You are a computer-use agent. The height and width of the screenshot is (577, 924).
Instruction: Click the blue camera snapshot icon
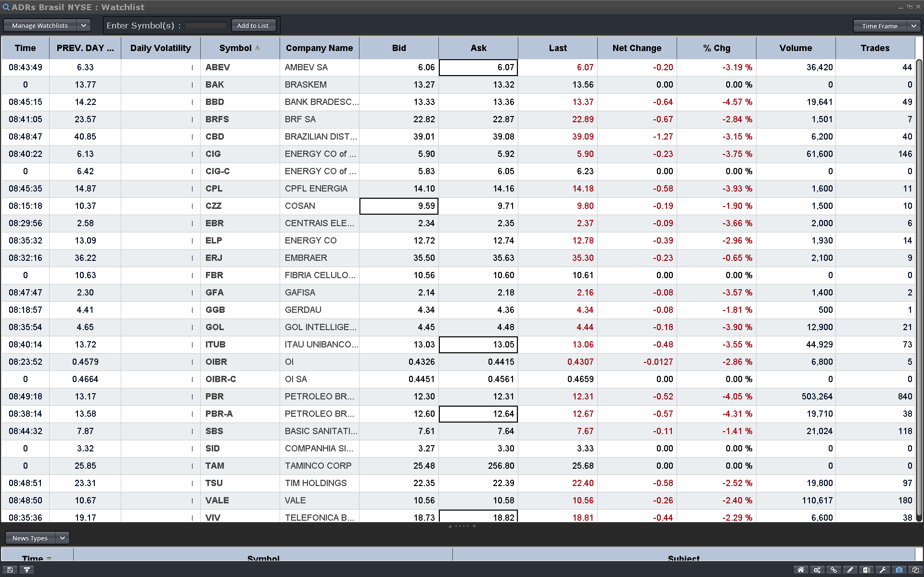899,570
